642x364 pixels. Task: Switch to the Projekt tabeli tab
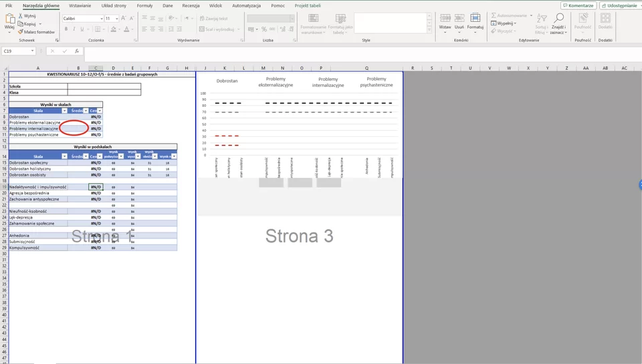click(x=308, y=6)
